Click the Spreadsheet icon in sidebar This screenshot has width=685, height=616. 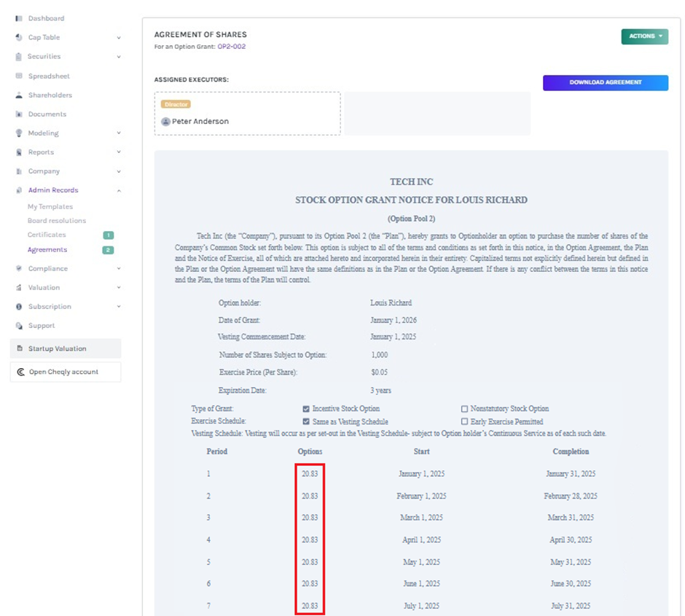(19, 76)
